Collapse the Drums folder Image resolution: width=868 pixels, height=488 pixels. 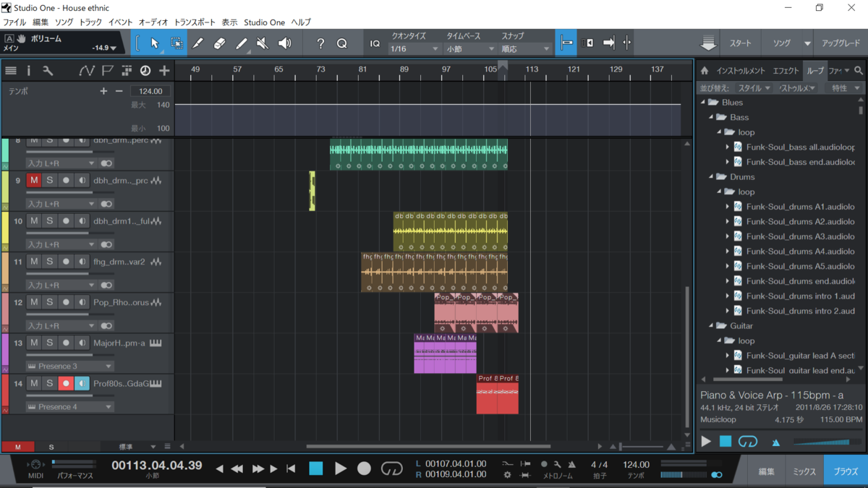pyautogui.click(x=712, y=176)
